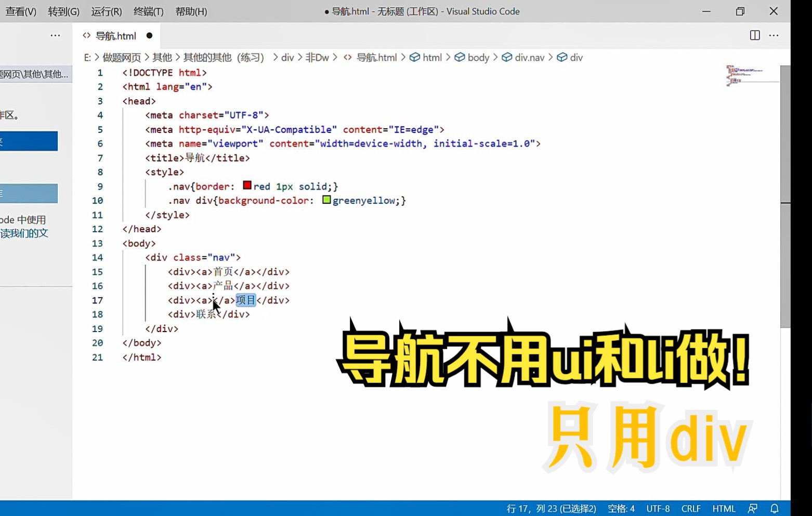Click the code file icon in tab
This screenshot has height=516, width=812.
click(x=87, y=35)
